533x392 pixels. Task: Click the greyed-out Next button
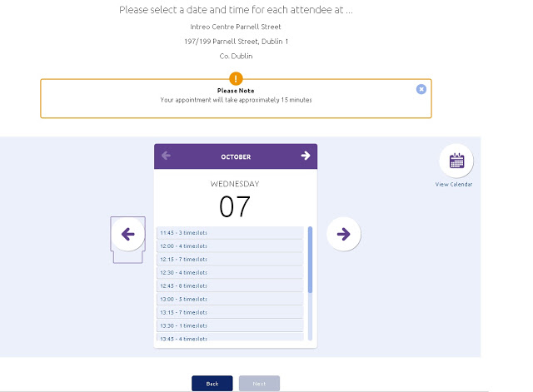click(259, 384)
